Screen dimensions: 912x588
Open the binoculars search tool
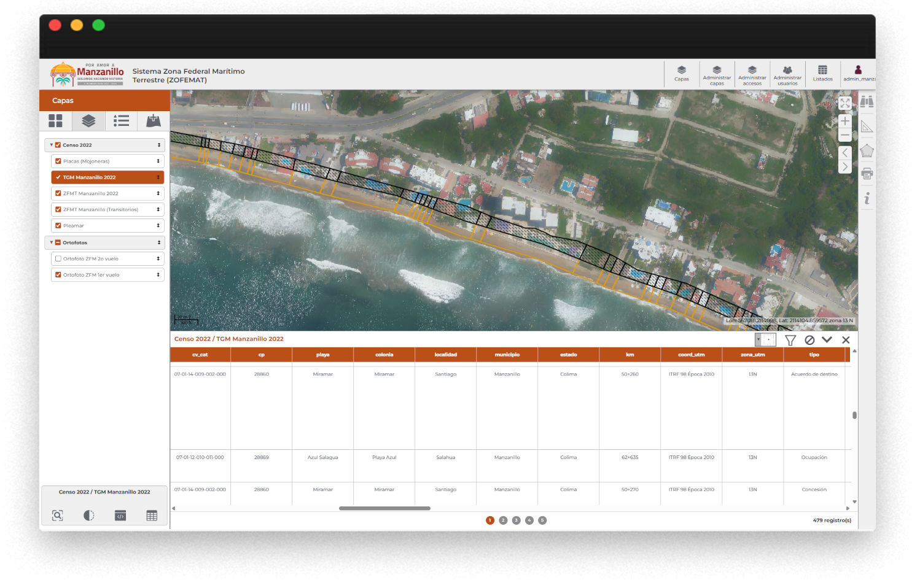[867, 102]
